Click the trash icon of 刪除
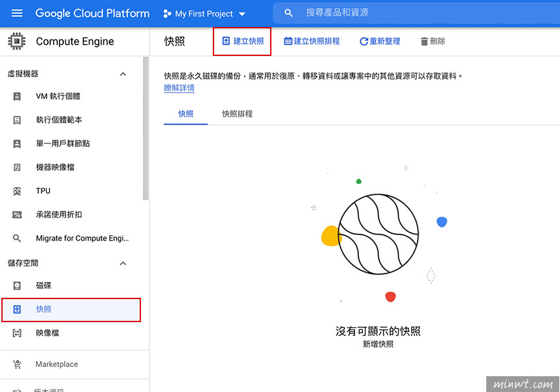This screenshot has height=392, width=560. pyautogui.click(x=424, y=42)
